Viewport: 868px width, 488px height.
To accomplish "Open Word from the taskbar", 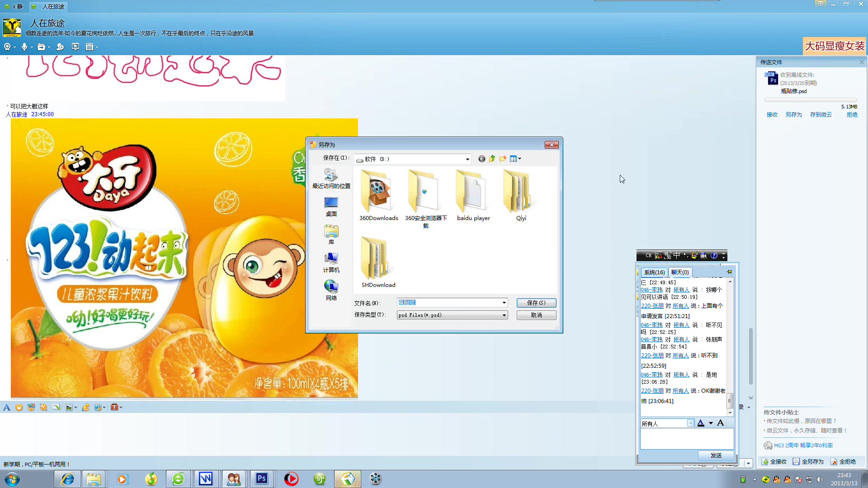I will point(206,479).
